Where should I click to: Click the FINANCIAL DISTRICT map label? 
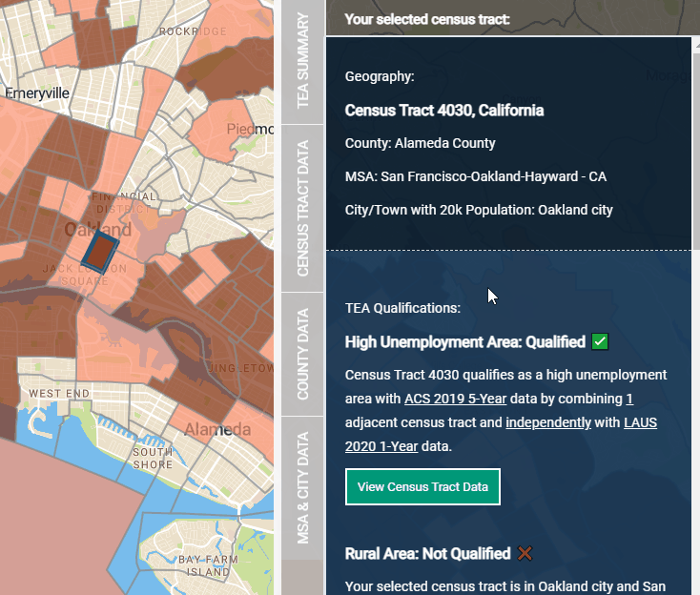tap(124, 203)
